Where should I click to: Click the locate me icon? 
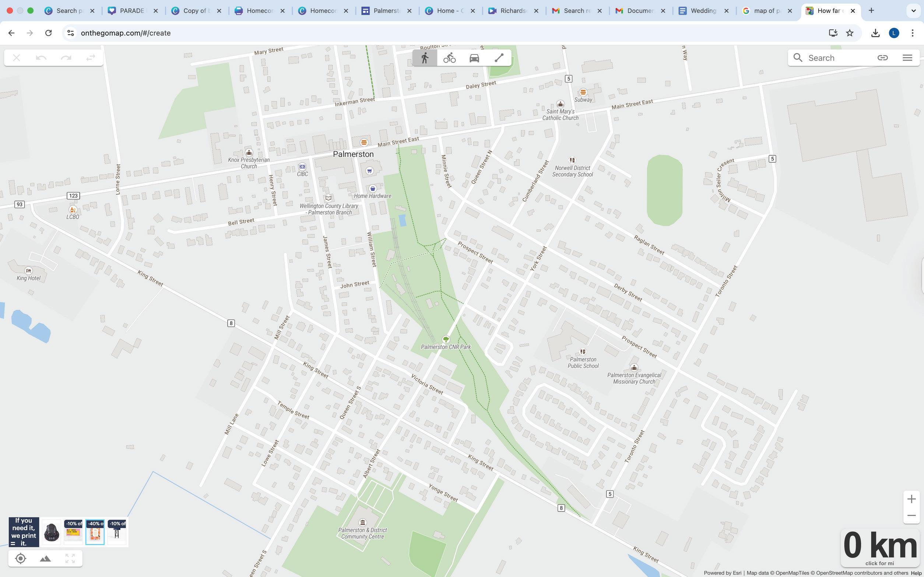(x=21, y=558)
